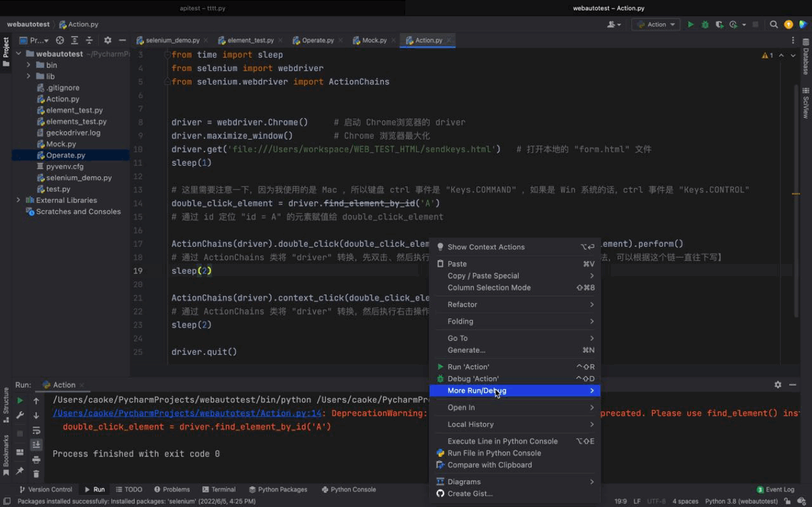The width and height of the screenshot is (812, 507).
Task: Toggle the SciView tool window side tab
Action: click(806, 103)
